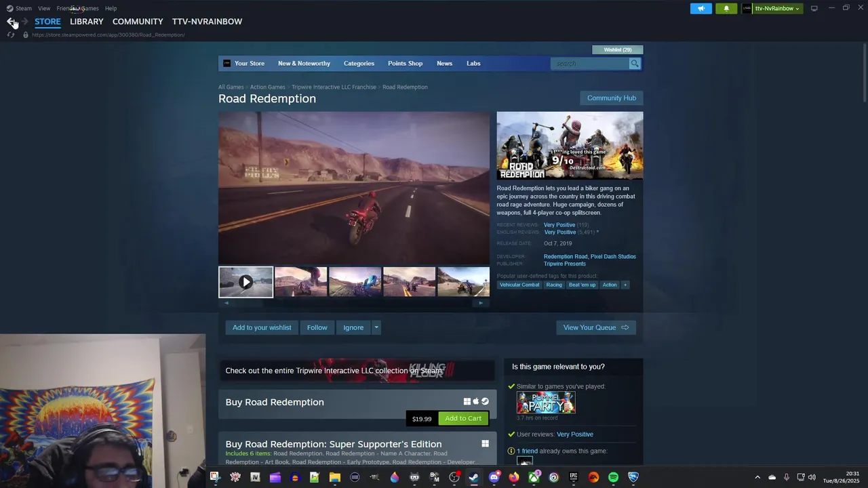Open the All Games breadcrumb
This screenshot has height=488, width=868.
[231, 87]
